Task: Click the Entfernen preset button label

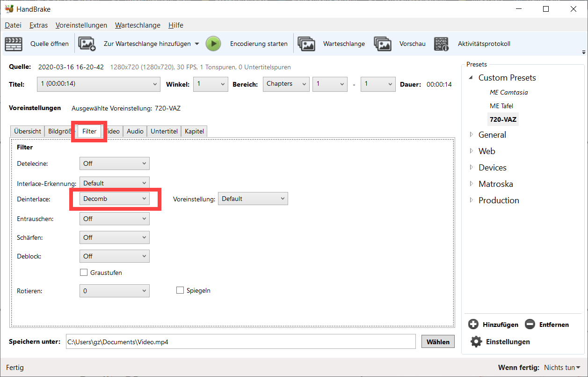Action: coord(554,325)
